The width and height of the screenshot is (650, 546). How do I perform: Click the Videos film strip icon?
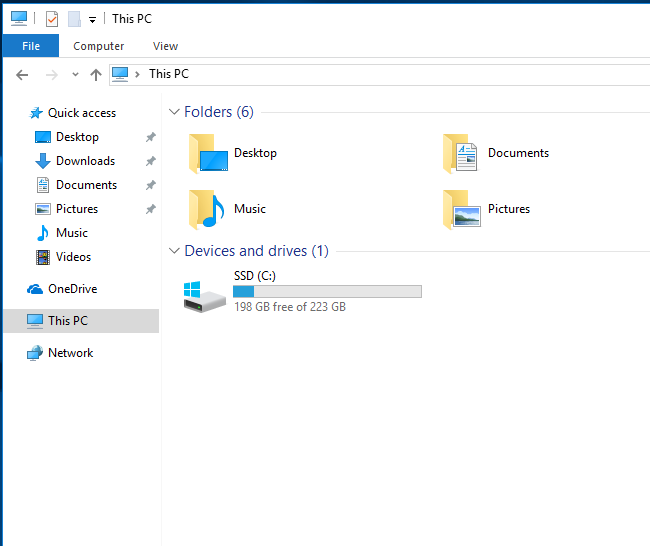43,257
